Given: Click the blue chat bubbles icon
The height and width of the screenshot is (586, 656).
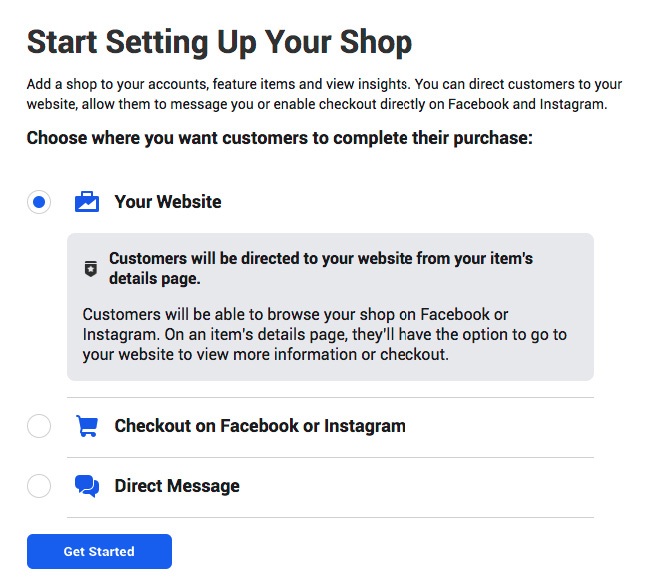Looking at the screenshot, I should [x=87, y=486].
